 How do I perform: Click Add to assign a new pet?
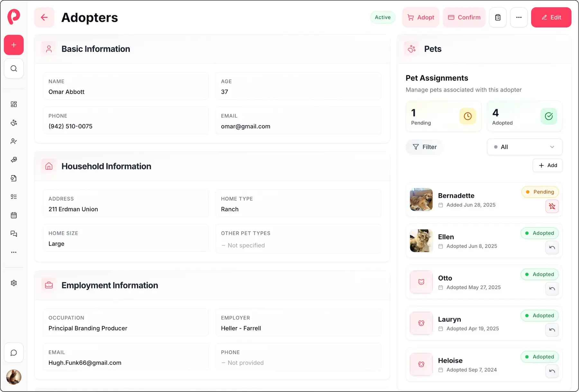pos(547,165)
